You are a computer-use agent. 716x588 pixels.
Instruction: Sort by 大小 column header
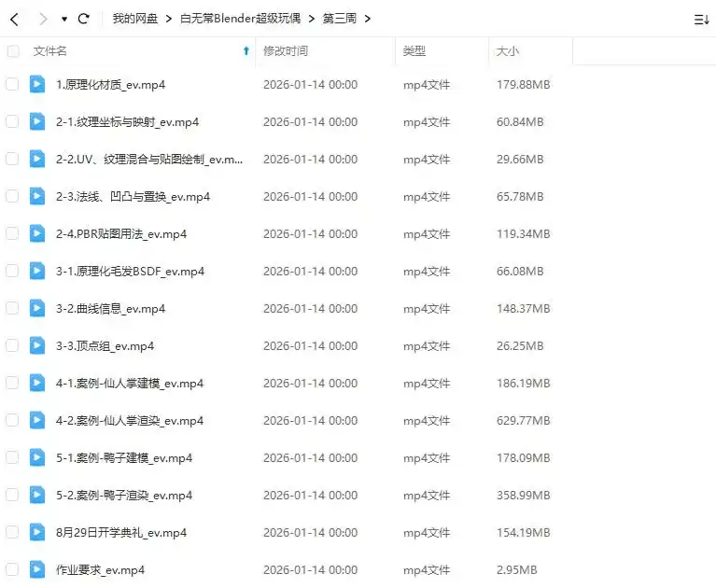click(507, 51)
